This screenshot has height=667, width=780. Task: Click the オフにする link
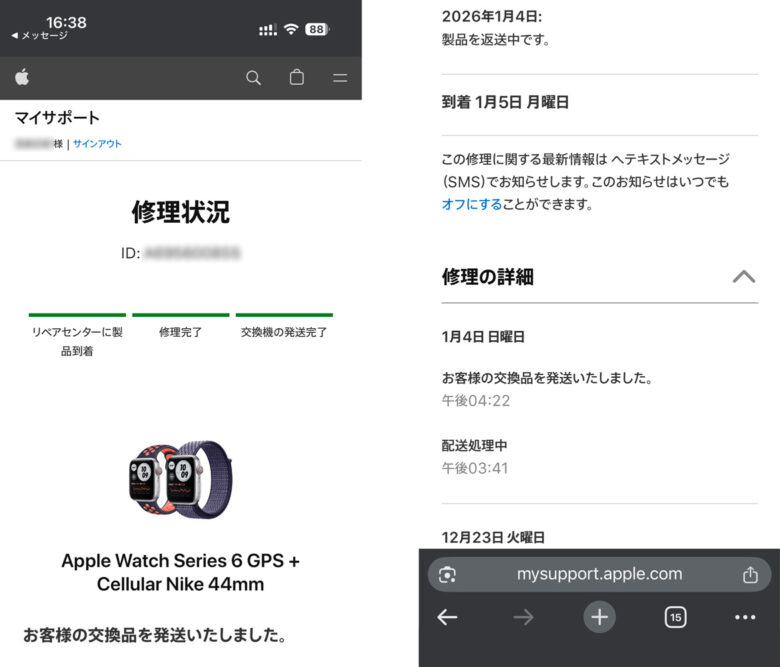(471, 204)
